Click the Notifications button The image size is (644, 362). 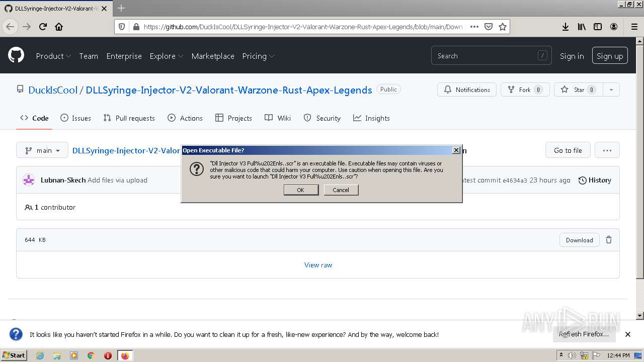coord(467,90)
